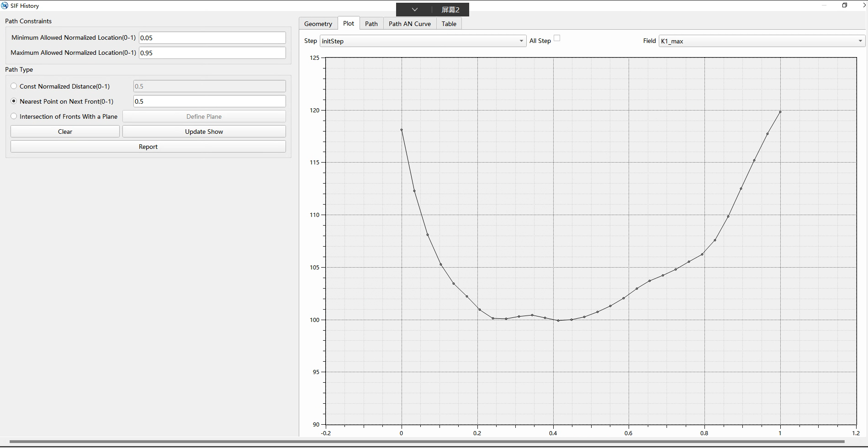Click the horizontal scrollbar at the bottom

tap(427, 442)
